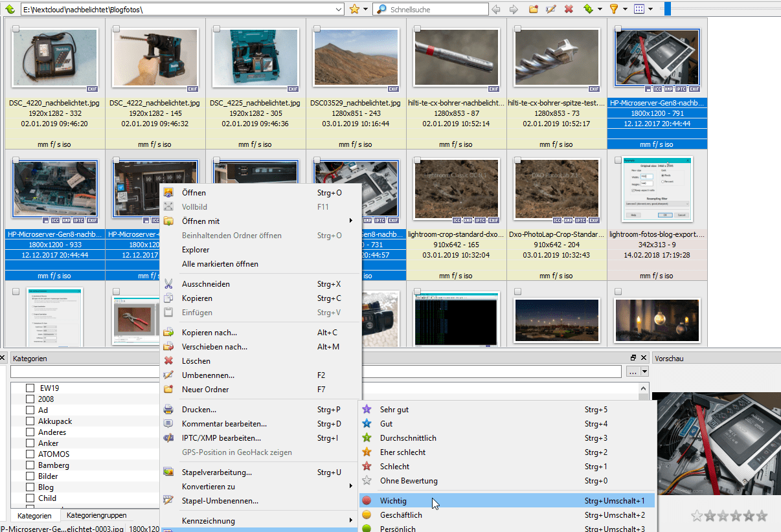This screenshot has width=781, height=532.
Task: Click the red delete X toolbar icon
Action: click(569, 9)
